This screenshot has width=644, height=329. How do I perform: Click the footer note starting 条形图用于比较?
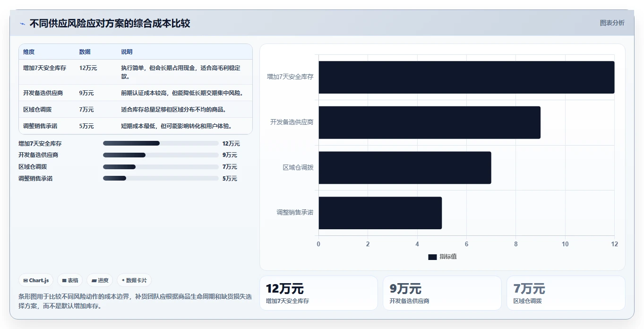point(135,301)
